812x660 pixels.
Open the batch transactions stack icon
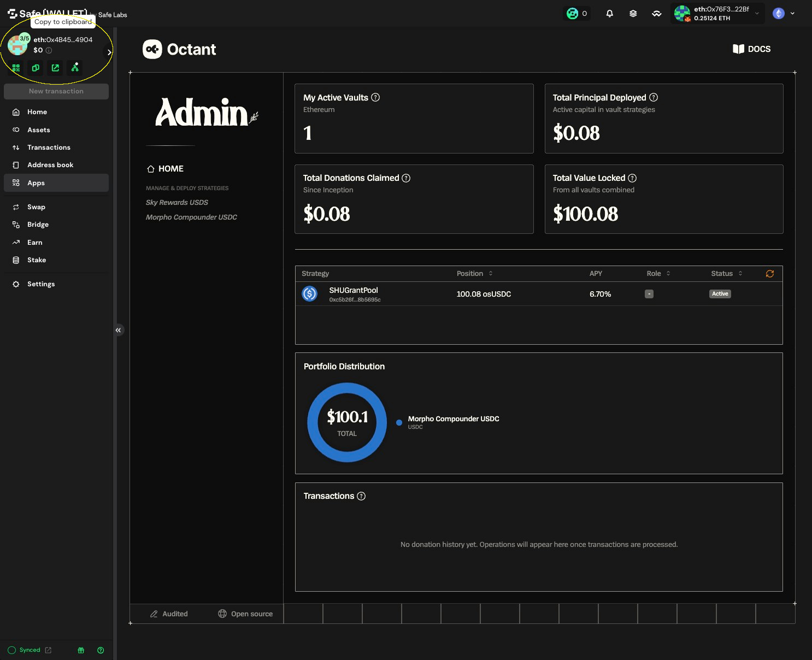pos(633,14)
